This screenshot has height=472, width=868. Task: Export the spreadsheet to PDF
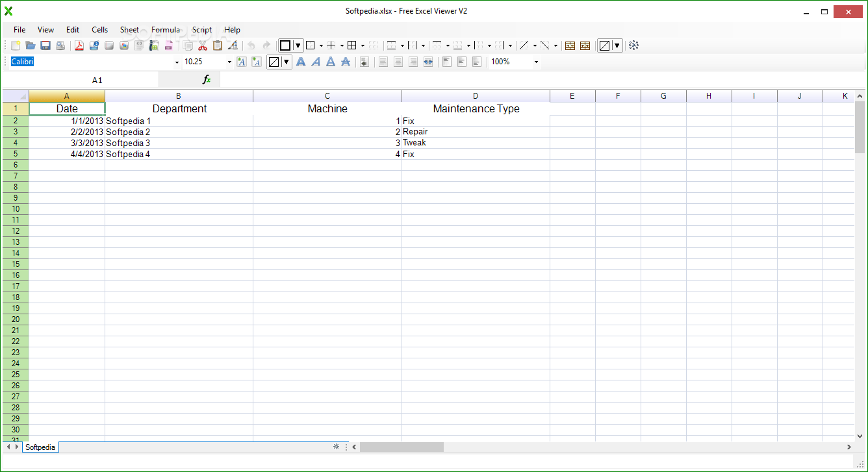tap(79, 45)
